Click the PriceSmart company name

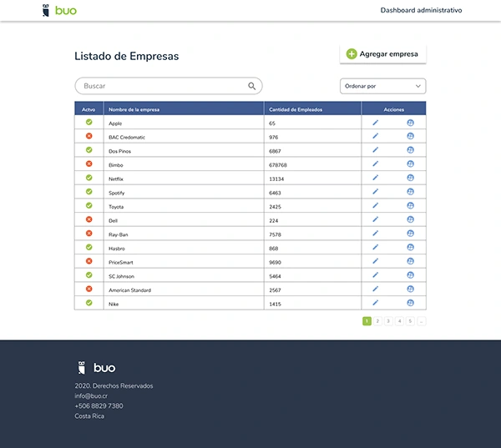(121, 263)
